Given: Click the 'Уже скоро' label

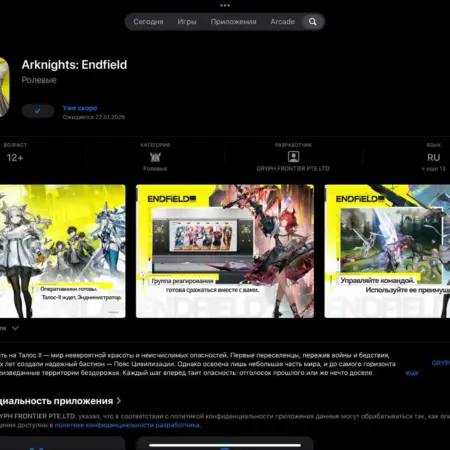Looking at the screenshot, I should click(x=80, y=108).
